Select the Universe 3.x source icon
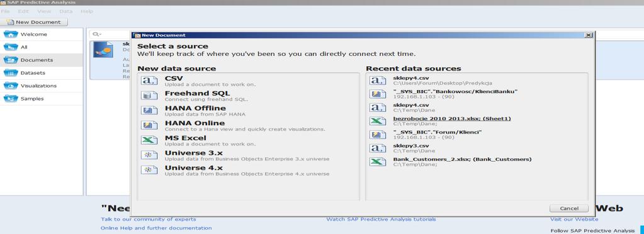644x234 pixels. [x=149, y=155]
